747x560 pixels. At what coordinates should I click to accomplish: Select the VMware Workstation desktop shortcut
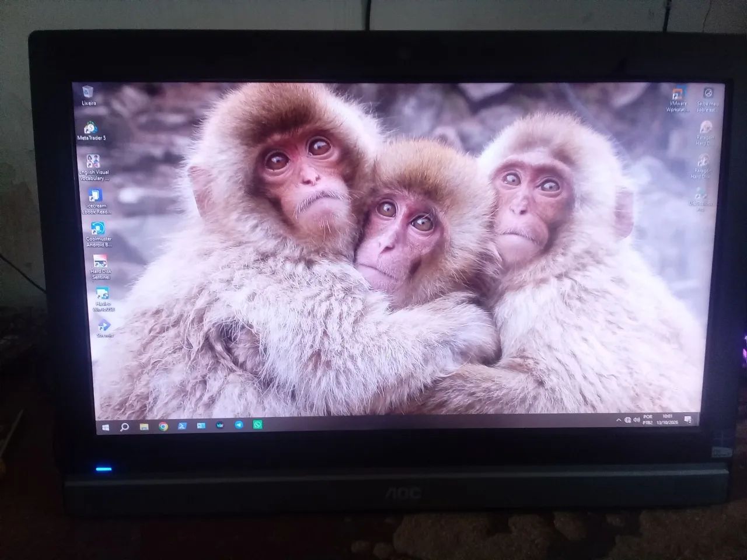pyautogui.click(x=678, y=100)
